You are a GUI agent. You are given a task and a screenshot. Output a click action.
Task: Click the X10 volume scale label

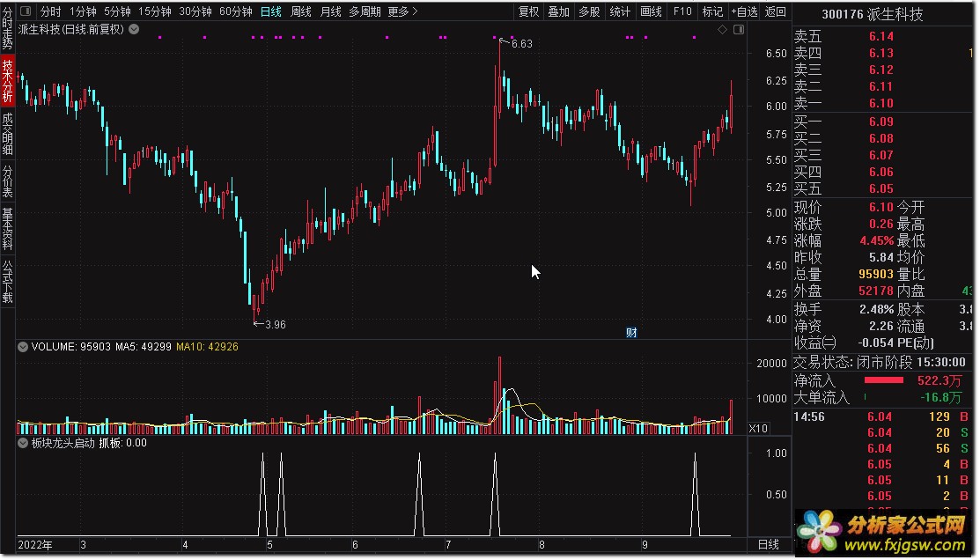pyautogui.click(x=758, y=428)
